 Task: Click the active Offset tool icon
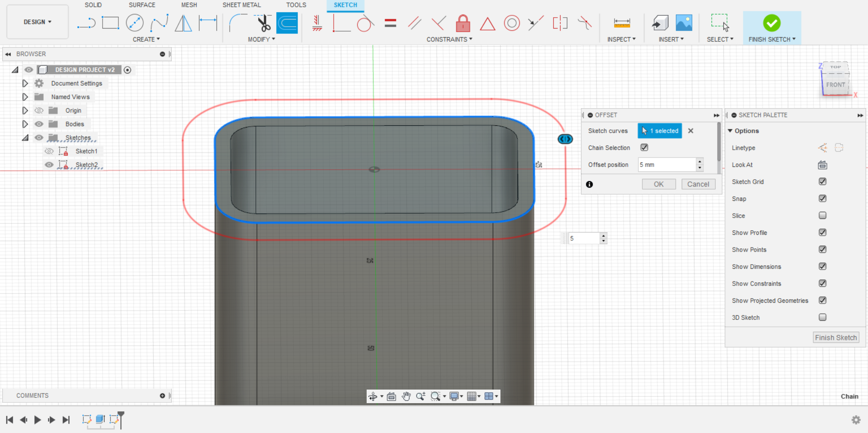[x=287, y=23]
